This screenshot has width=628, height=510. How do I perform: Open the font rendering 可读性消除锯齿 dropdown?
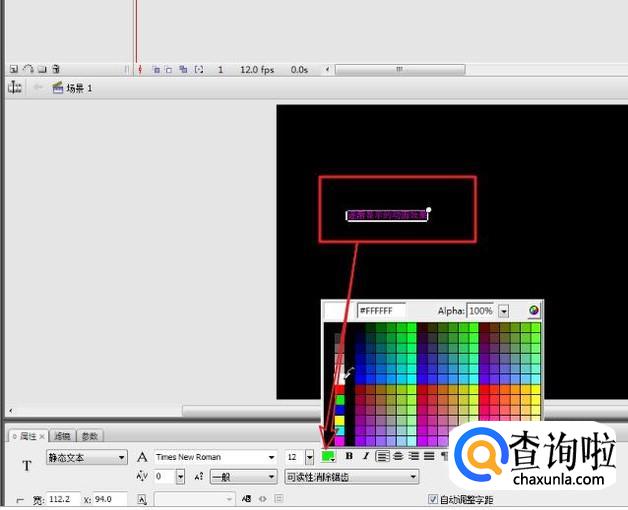click(350, 477)
